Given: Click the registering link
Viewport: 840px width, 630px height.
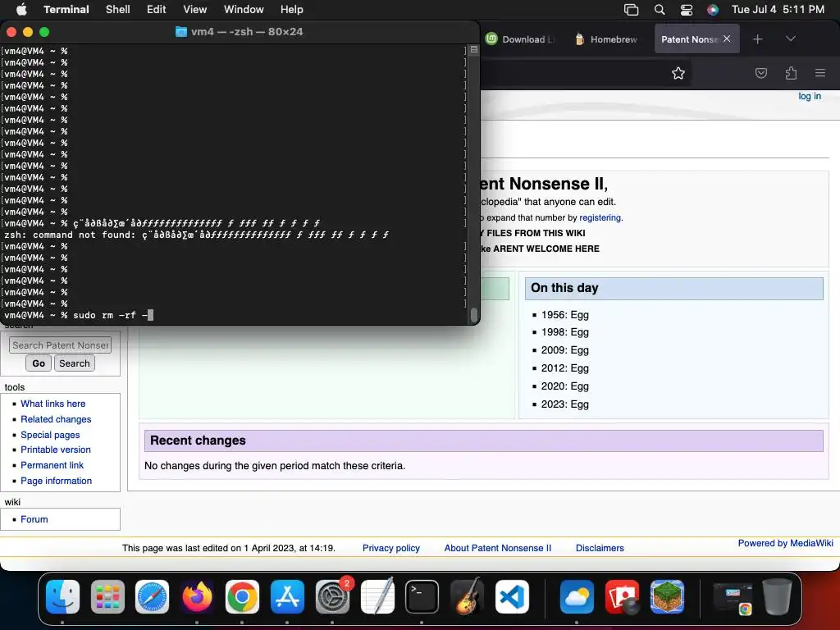Looking at the screenshot, I should point(600,217).
